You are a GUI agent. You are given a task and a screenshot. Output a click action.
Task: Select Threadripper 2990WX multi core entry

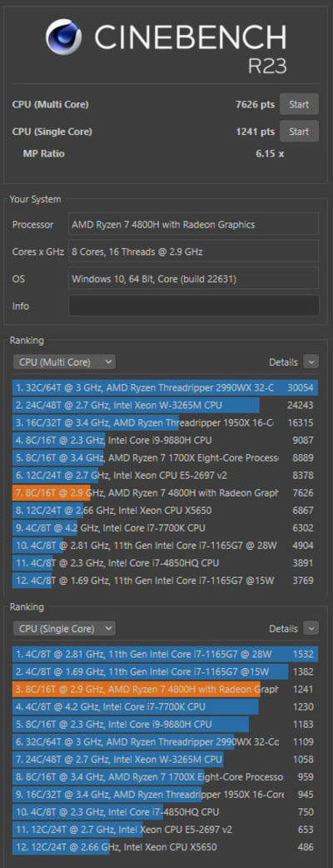point(166,387)
